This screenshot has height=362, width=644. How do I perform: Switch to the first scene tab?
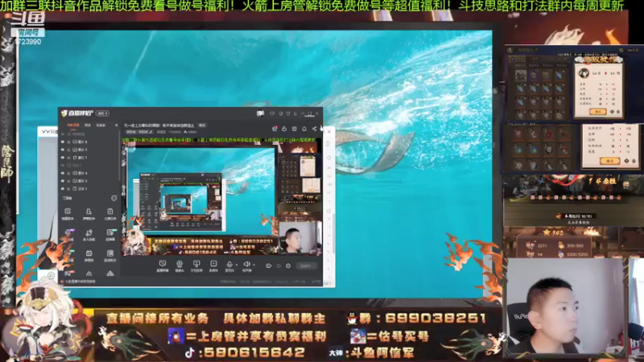73,125
